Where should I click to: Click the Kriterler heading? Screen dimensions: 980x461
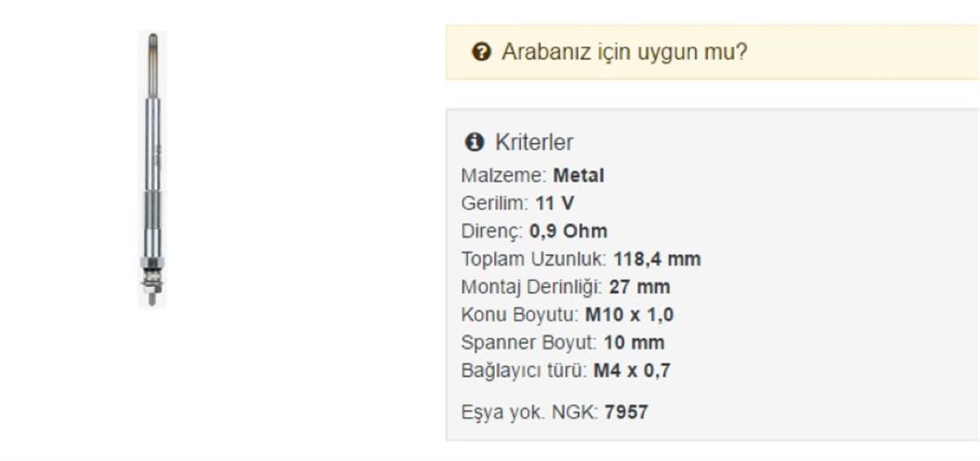[534, 142]
